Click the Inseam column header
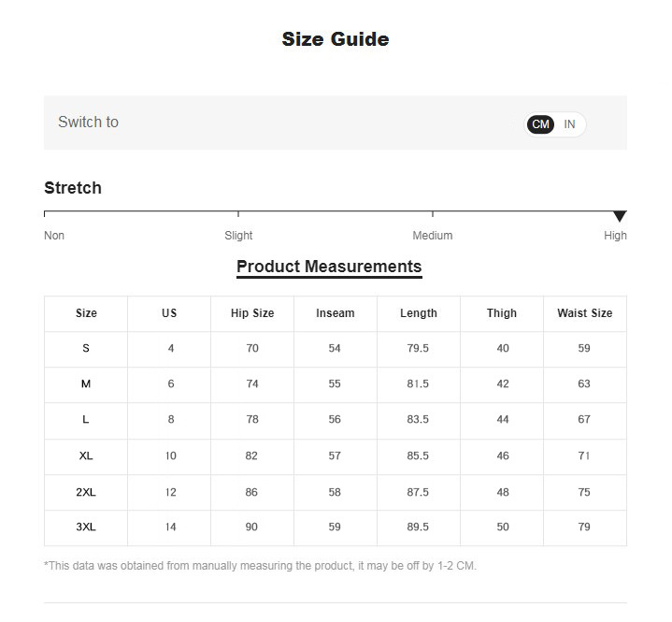The height and width of the screenshot is (622, 672). 336,313
